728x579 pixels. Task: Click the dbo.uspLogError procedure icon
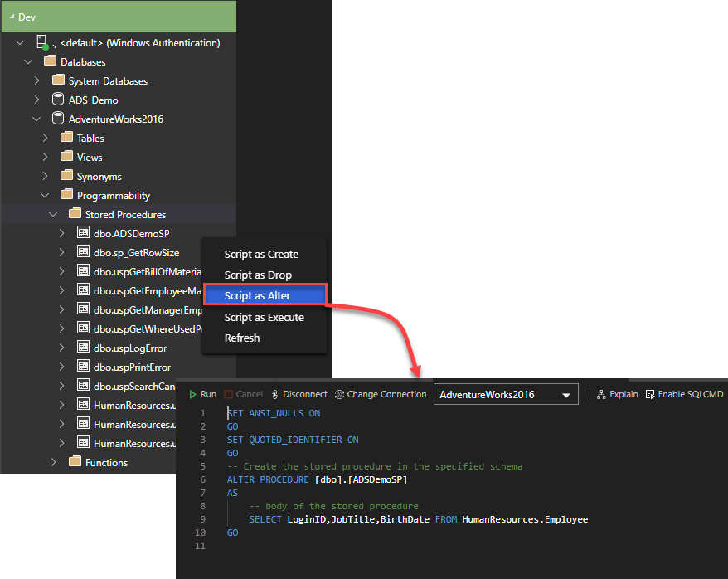coord(83,347)
